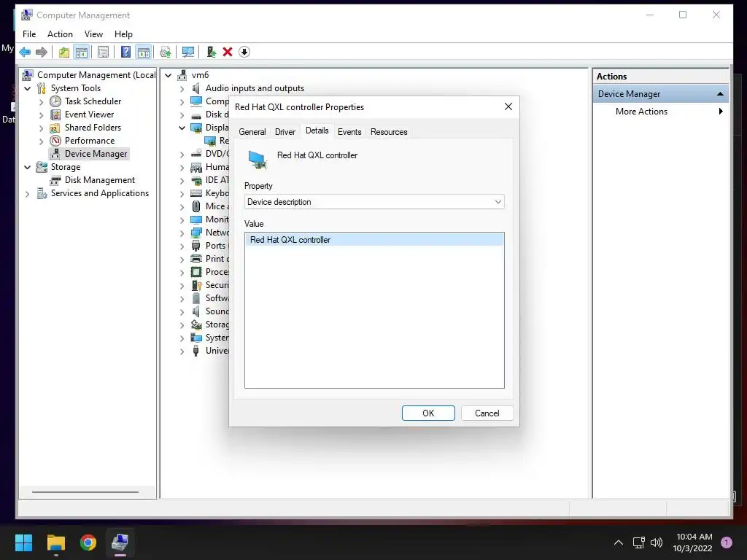Toggle the Show/Hide Action Pane icon
The image size is (747, 560).
tap(144, 52)
